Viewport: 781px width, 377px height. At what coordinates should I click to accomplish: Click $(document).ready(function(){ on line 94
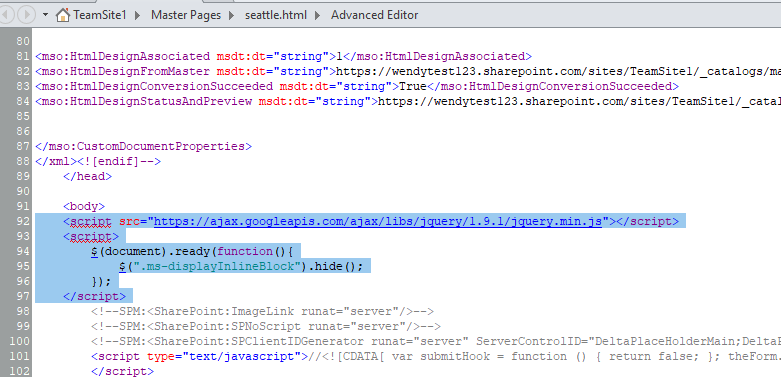(x=194, y=251)
